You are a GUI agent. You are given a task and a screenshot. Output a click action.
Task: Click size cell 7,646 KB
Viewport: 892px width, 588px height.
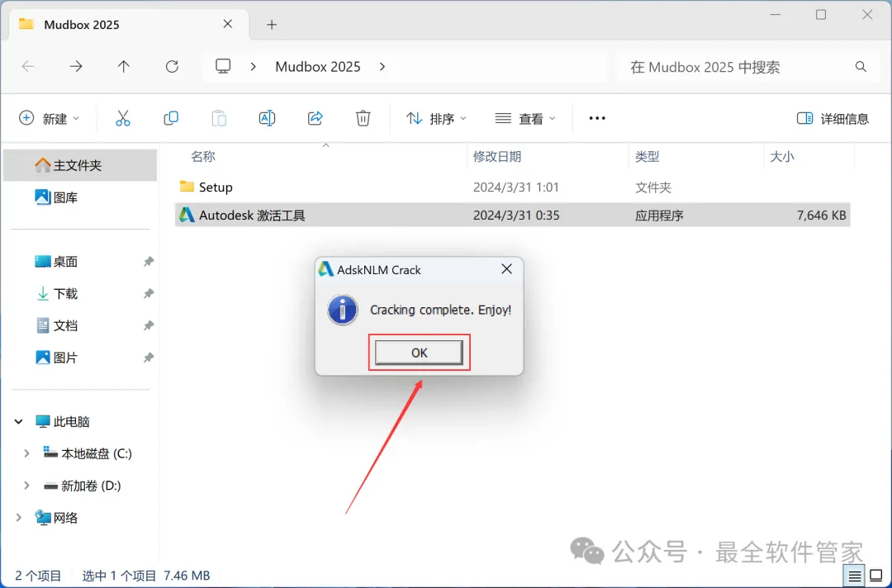pyautogui.click(x=822, y=216)
